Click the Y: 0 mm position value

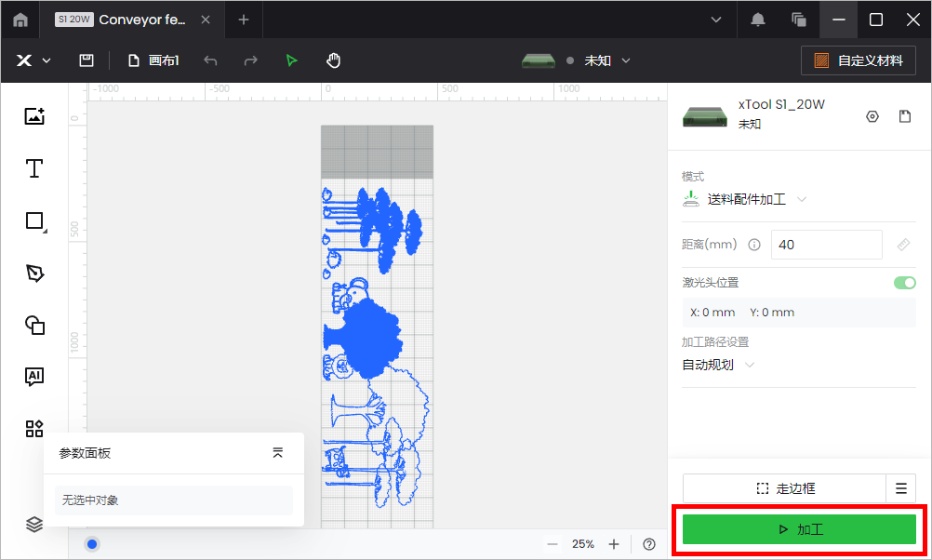772,313
